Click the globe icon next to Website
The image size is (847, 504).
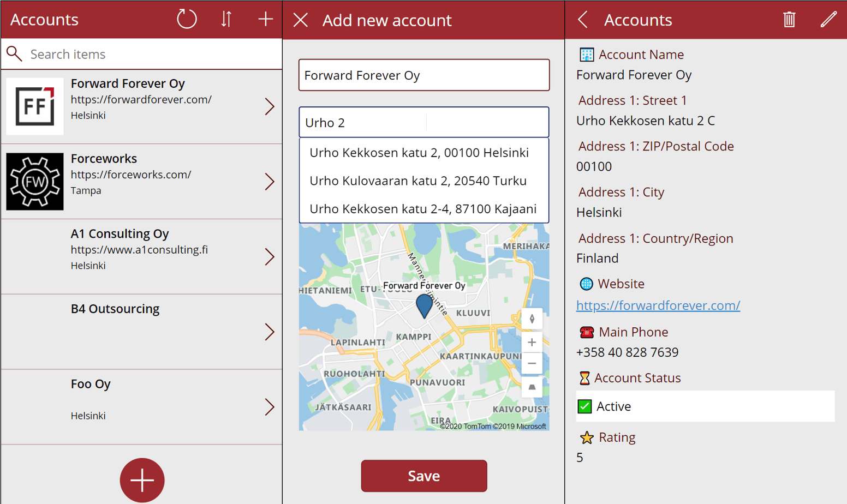586,284
